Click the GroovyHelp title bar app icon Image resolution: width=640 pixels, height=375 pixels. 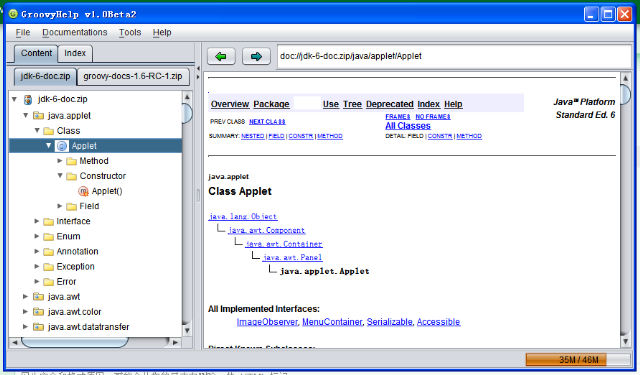pos(13,14)
